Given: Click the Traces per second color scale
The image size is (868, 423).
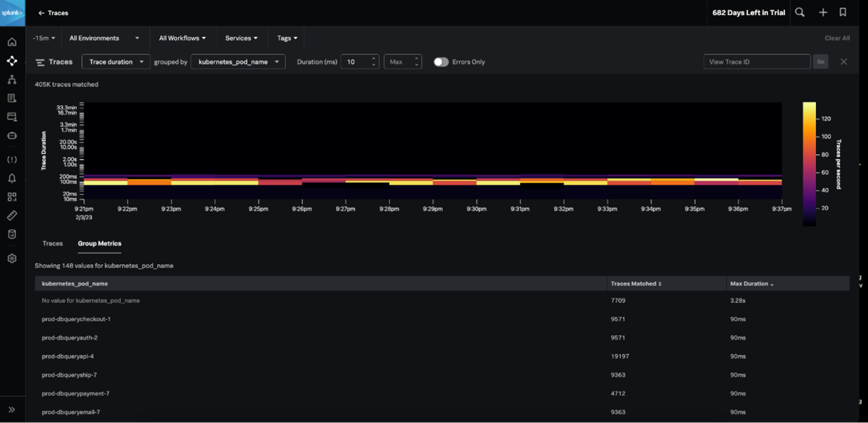Looking at the screenshot, I should point(809,164).
